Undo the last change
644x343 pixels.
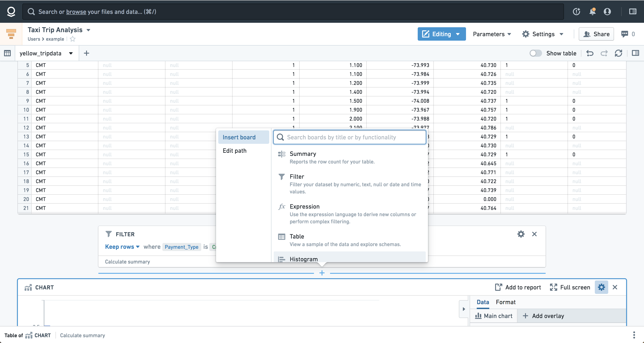click(x=590, y=53)
